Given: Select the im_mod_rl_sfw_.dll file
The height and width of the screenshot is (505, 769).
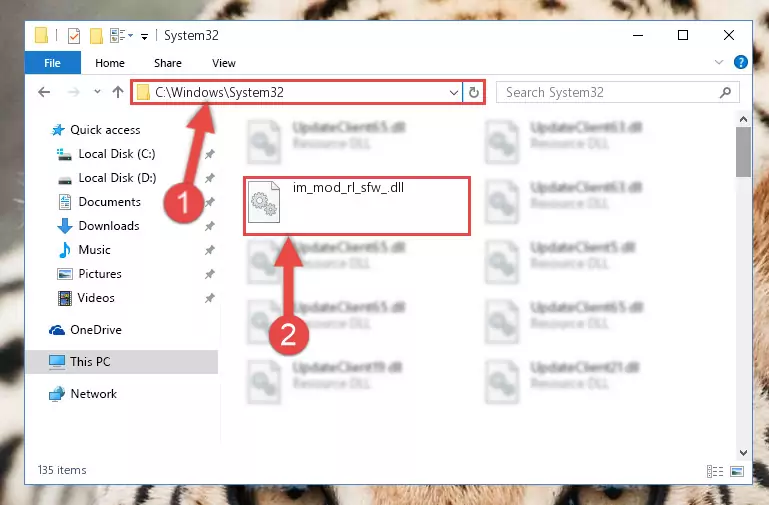Looking at the screenshot, I should (357, 206).
